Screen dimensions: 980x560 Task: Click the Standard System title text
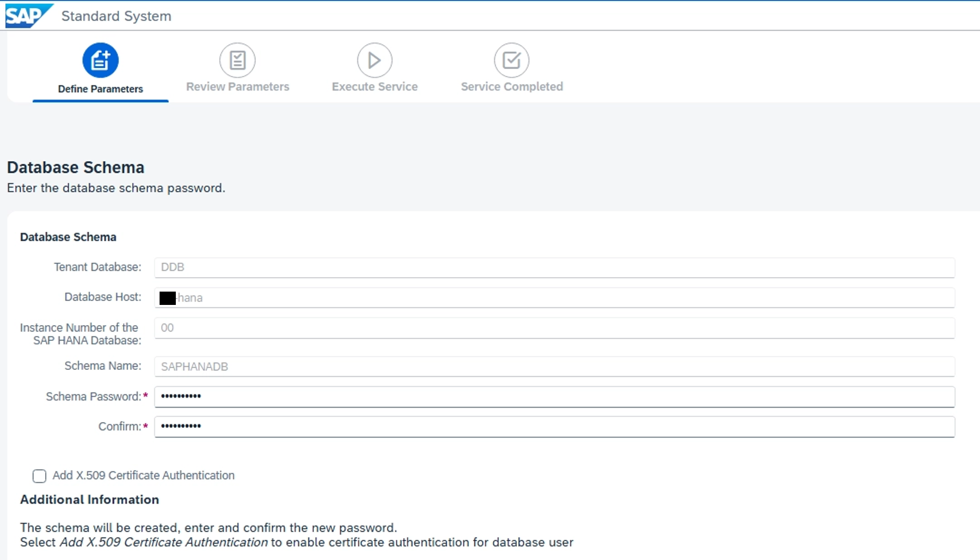click(x=116, y=16)
